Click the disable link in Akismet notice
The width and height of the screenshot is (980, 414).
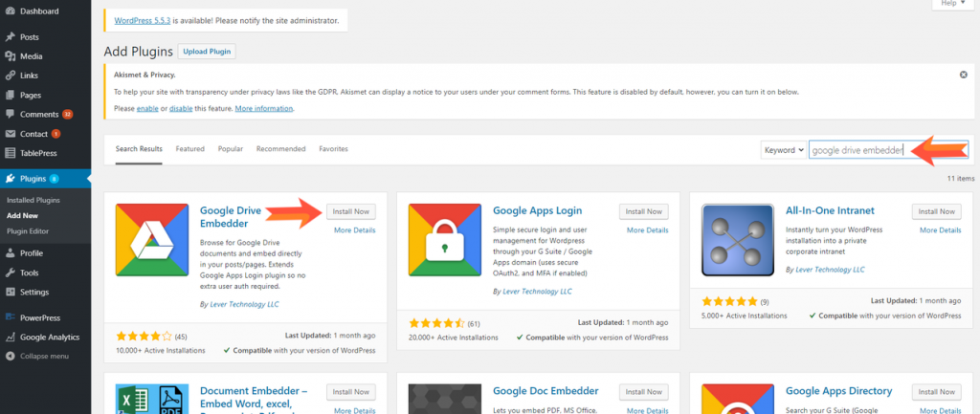[x=181, y=108]
